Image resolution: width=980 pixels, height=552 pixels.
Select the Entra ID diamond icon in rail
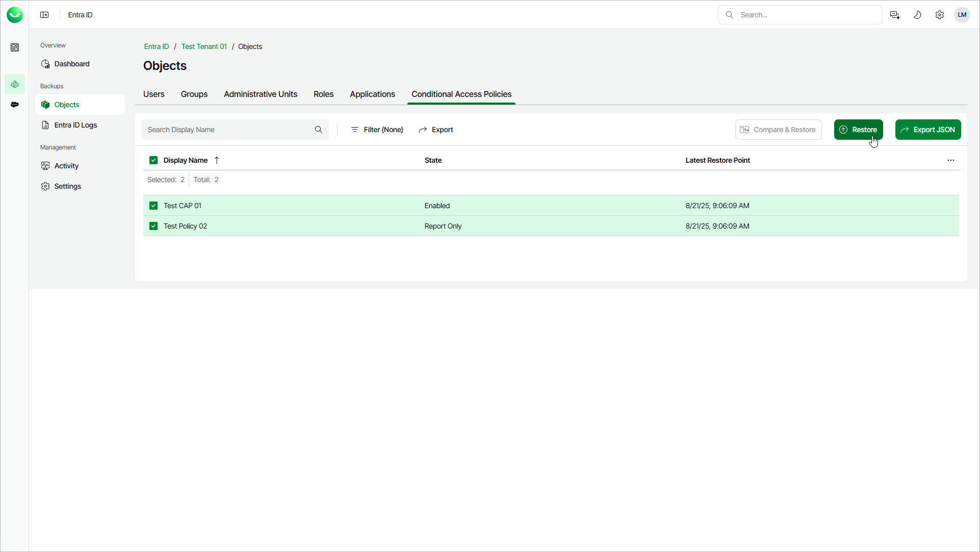click(x=15, y=84)
